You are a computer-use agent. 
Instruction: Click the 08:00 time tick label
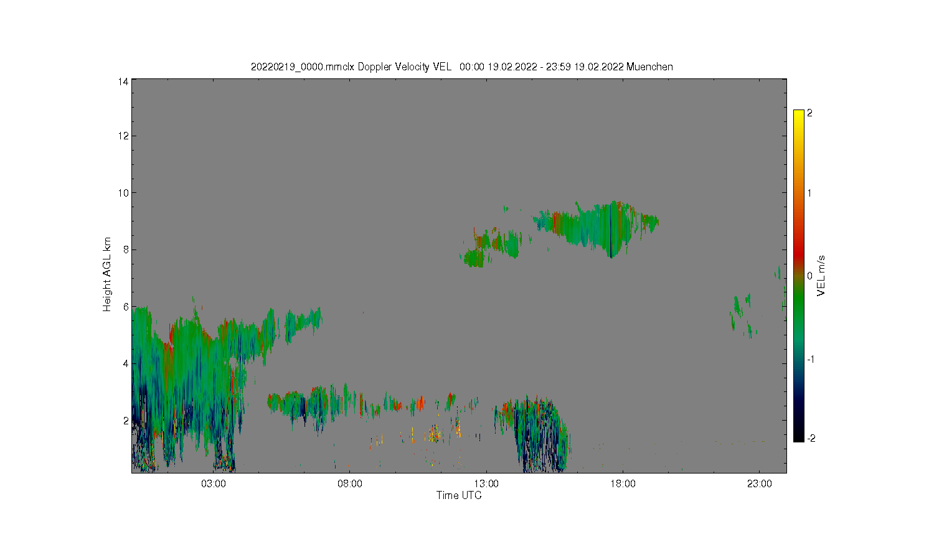350,483
